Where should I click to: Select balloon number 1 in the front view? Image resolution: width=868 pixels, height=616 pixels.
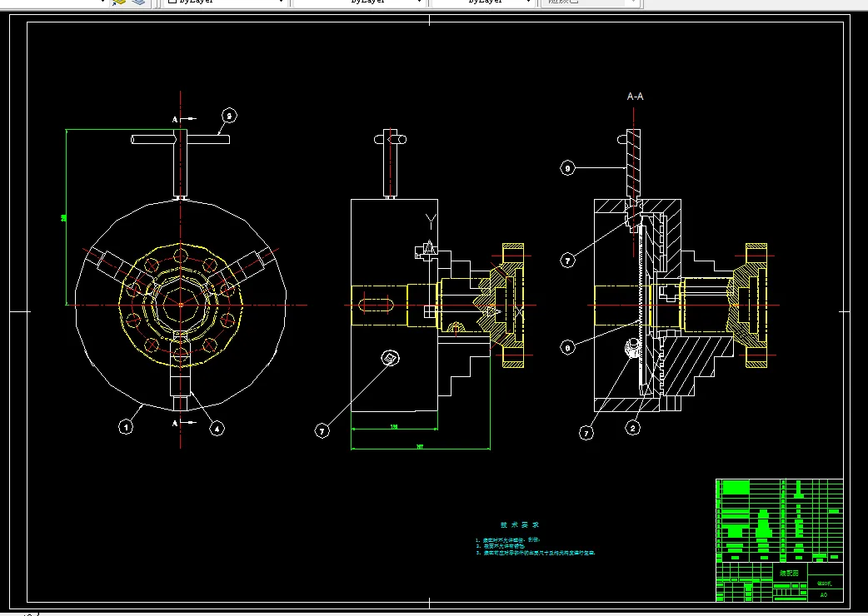coord(127,427)
